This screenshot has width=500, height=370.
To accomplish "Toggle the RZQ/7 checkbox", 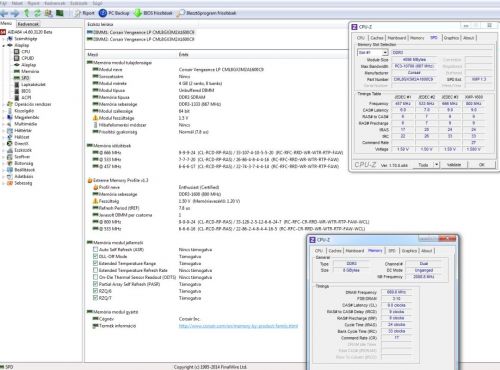I will (x=95, y=298).
